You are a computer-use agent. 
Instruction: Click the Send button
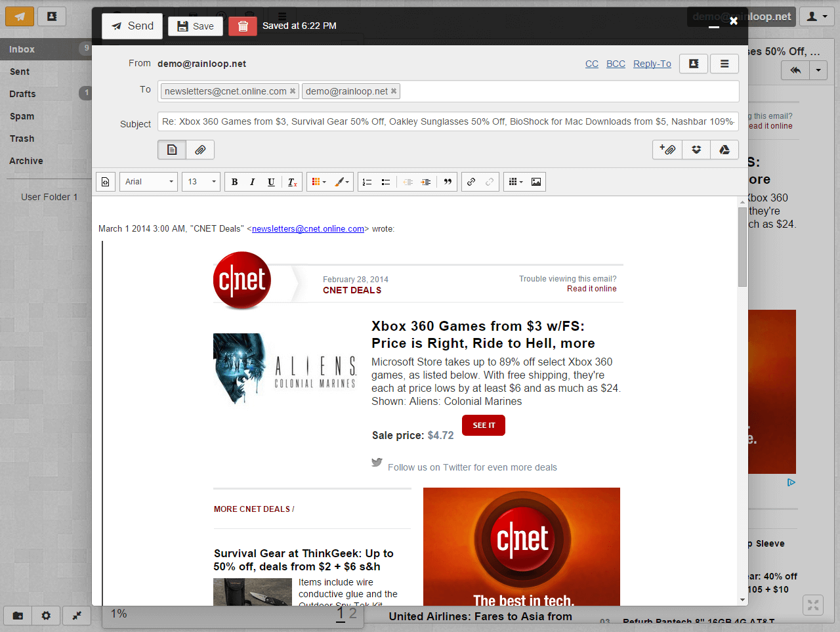(133, 26)
